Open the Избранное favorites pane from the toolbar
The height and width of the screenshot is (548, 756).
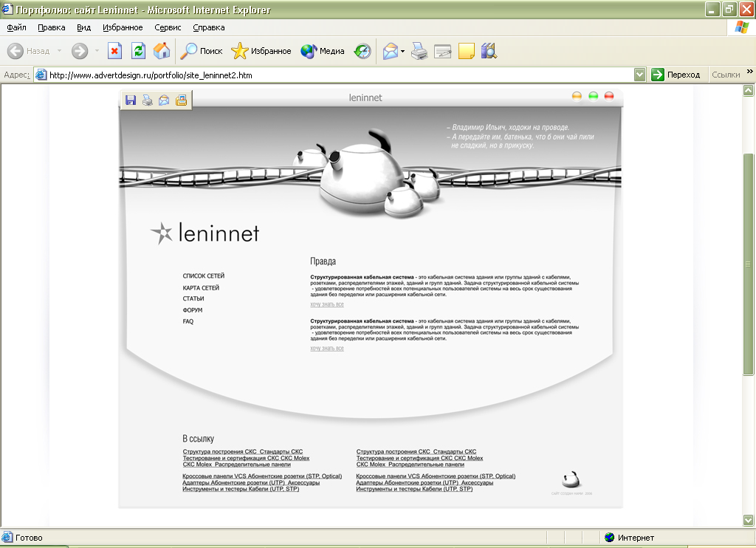tap(261, 51)
